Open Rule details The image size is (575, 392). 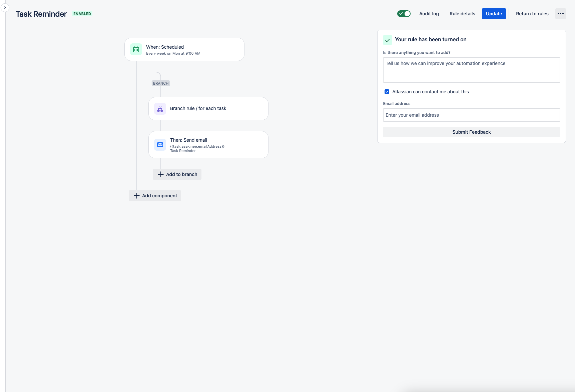pyautogui.click(x=462, y=14)
